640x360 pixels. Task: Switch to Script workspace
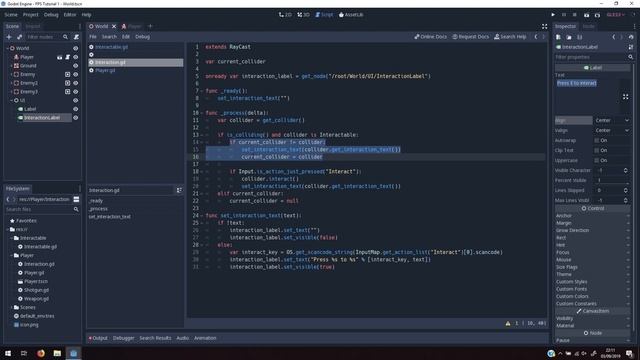(x=324, y=15)
